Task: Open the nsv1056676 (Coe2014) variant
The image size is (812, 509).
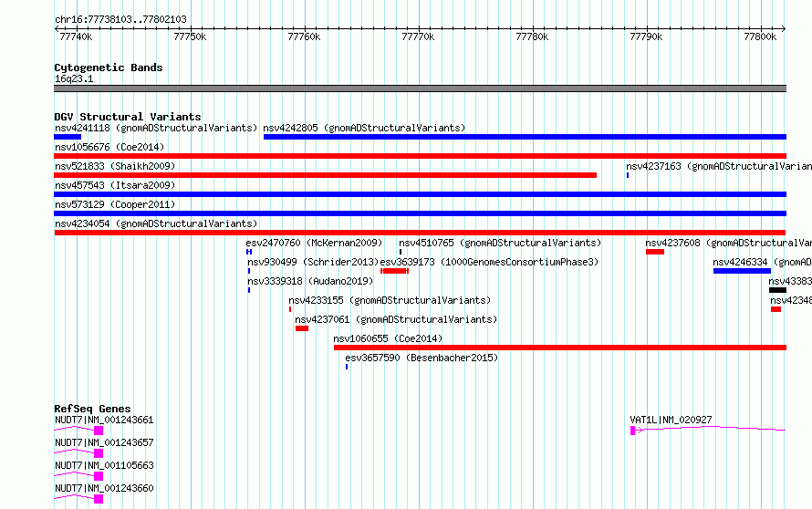Action: pyautogui.click(x=109, y=147)
